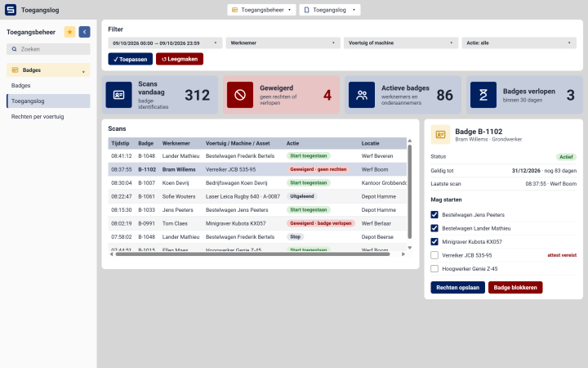The width and height of the screenshot is (588, 368).
Task: Enable Verreiker JCB 535-95 permission
Action: click(x=434, y=255)
